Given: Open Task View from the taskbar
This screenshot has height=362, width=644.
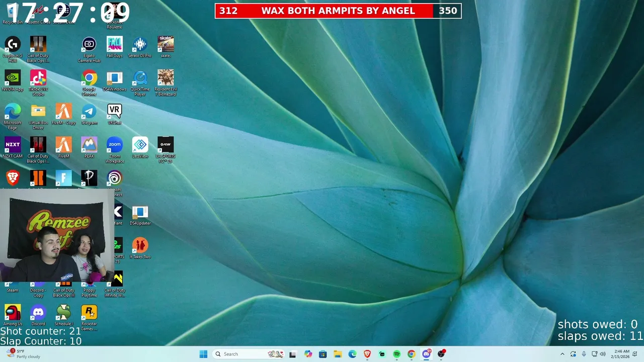Looking at the screenshot, I should [x=293, y=354].
